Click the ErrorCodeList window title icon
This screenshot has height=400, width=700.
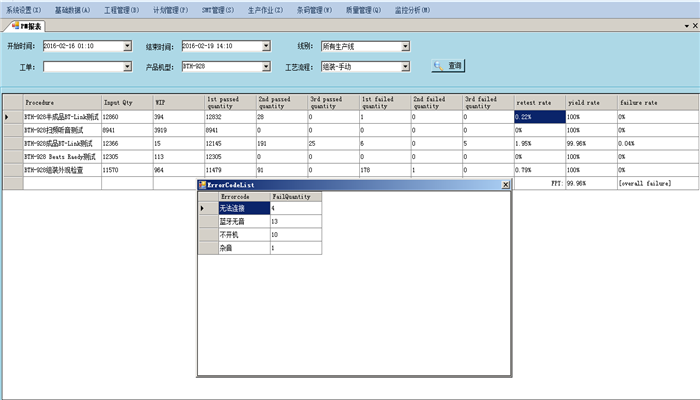click(202, 185)
